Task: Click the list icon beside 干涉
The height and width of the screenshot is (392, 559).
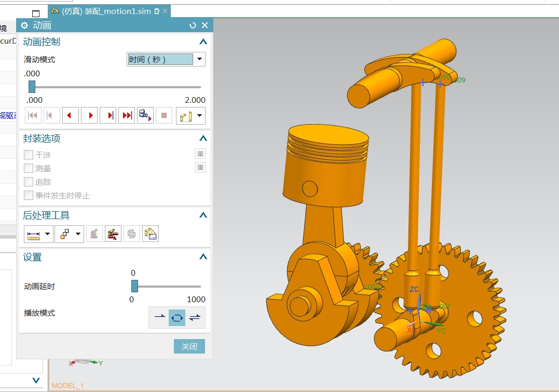Action: (200, 154)
